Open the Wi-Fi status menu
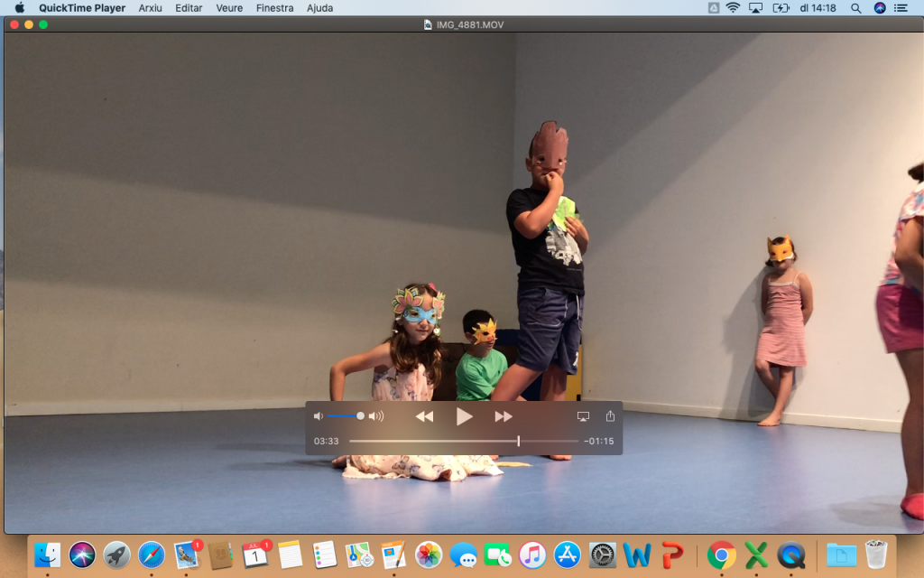This screenshot has width=924, height=578. [x=733, y=8]
